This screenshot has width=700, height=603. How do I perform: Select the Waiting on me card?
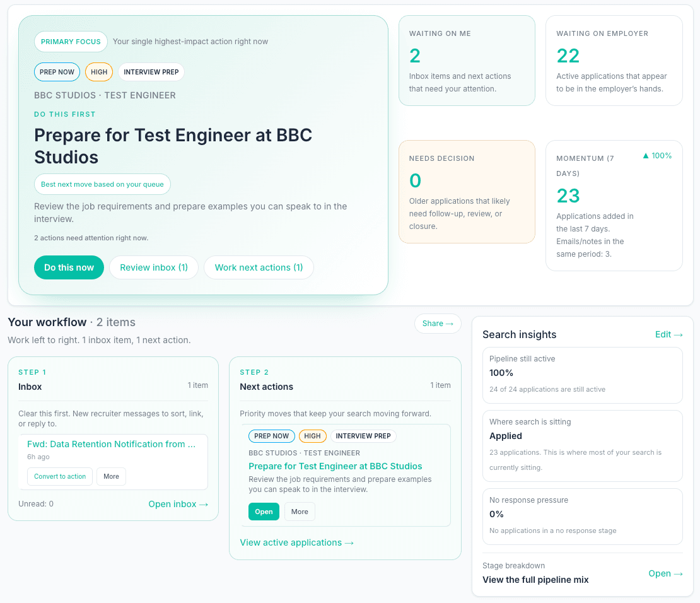tap(467, 61)
